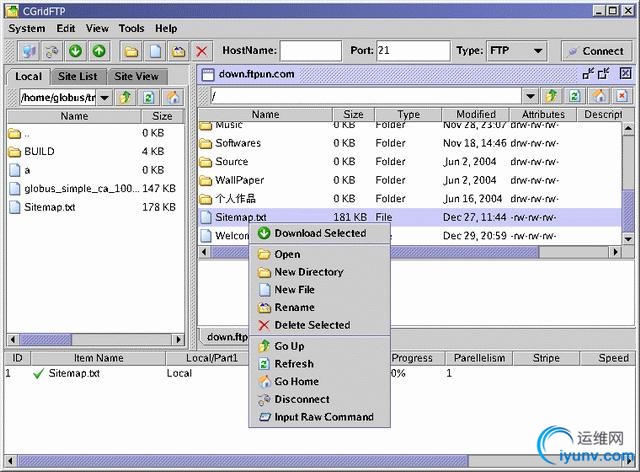640x472 pixels.
Task: Go up in local panel
Action: [x=125, y=98]
